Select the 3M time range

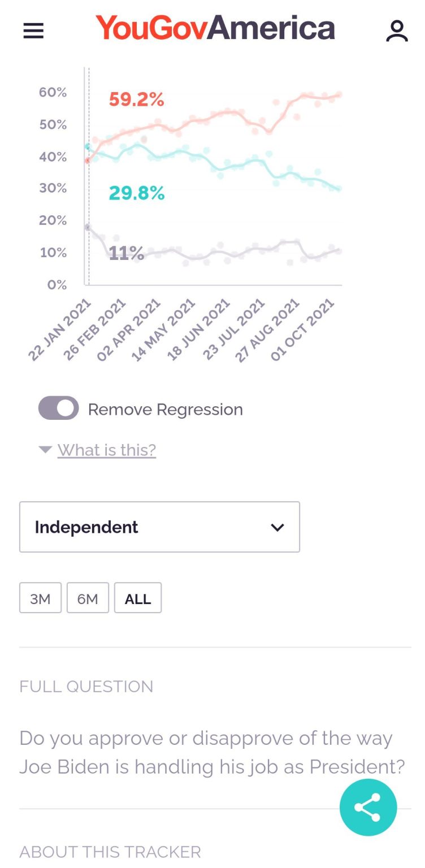40,598
